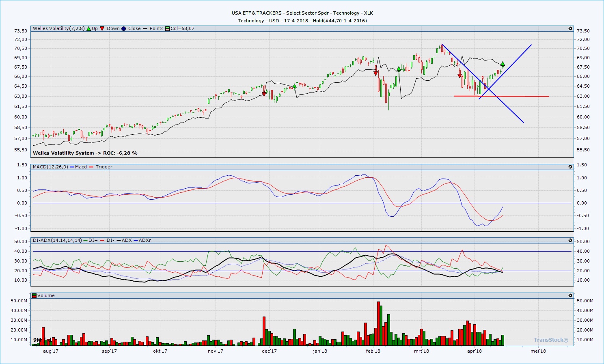
Task: Click the red DI- legend entry
Action: (107, 240)
